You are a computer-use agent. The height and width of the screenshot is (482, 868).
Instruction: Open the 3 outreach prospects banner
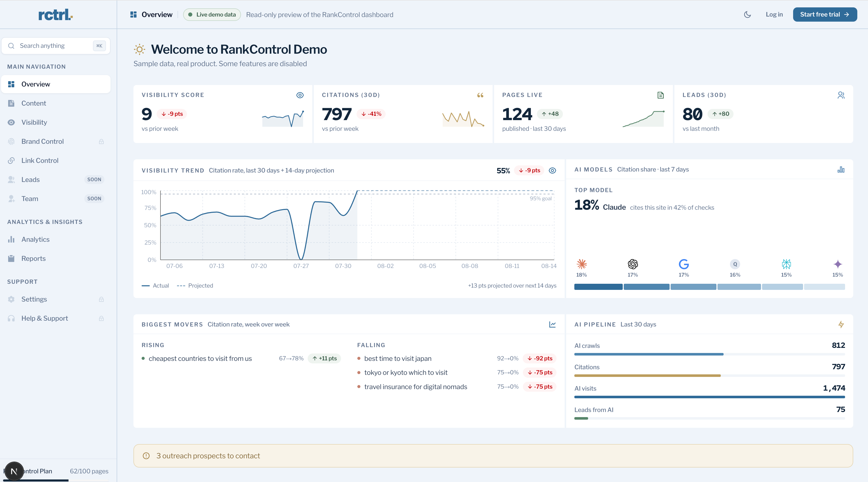point(493,456)
